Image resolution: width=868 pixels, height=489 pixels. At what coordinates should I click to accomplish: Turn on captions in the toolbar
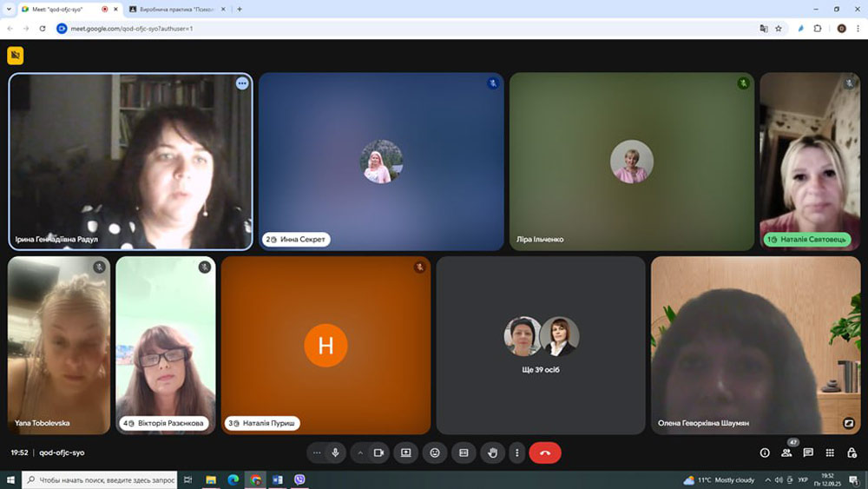click(464, 453)
